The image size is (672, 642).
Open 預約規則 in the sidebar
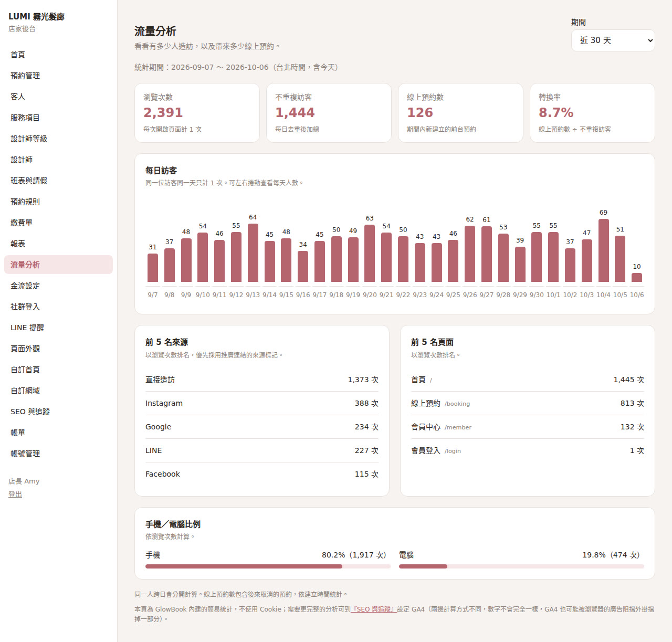tap(58, 202)
